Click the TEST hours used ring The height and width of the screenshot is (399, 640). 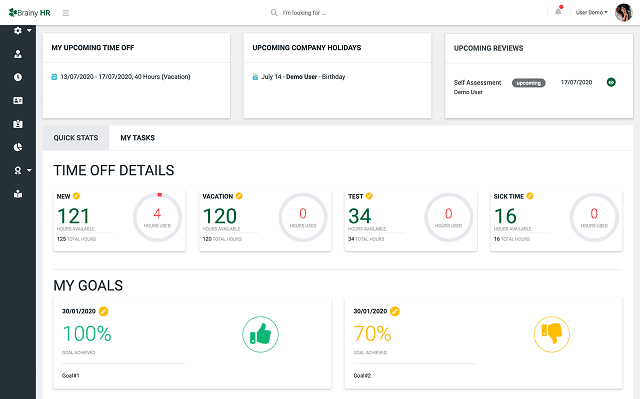click(x=449, y=217)
